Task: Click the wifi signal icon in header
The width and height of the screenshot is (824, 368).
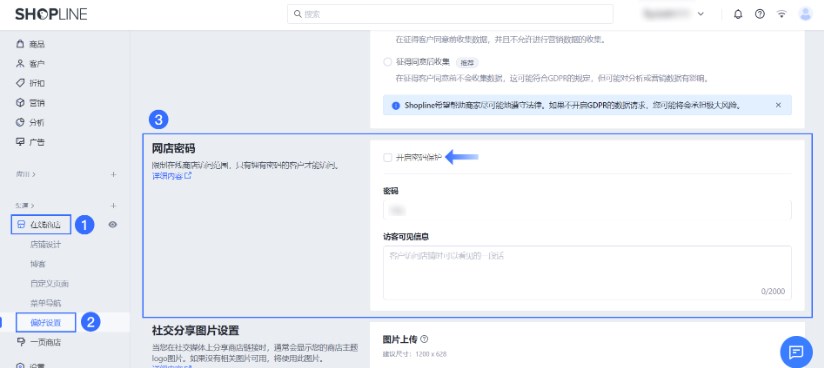Action: pyautogui.click(x=782, y=15)
